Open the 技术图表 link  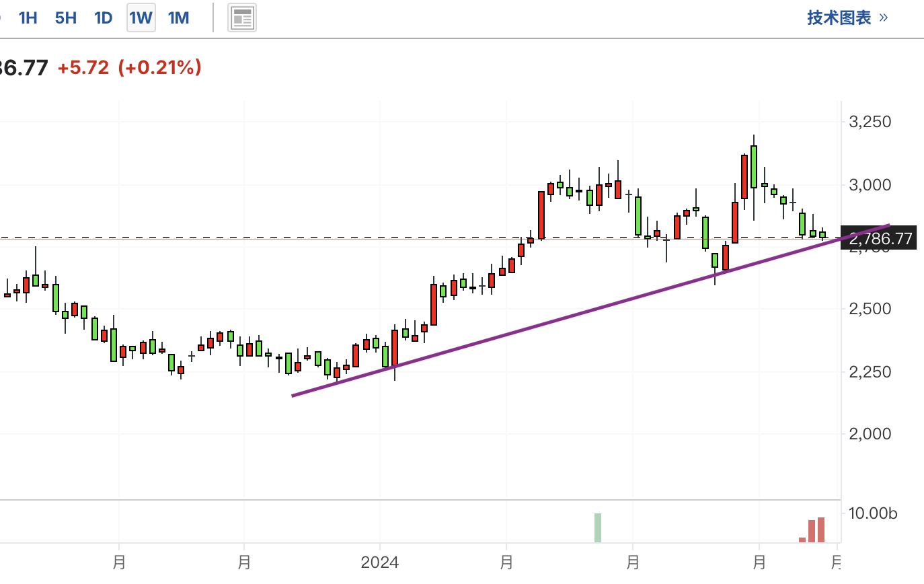point(847,17)
